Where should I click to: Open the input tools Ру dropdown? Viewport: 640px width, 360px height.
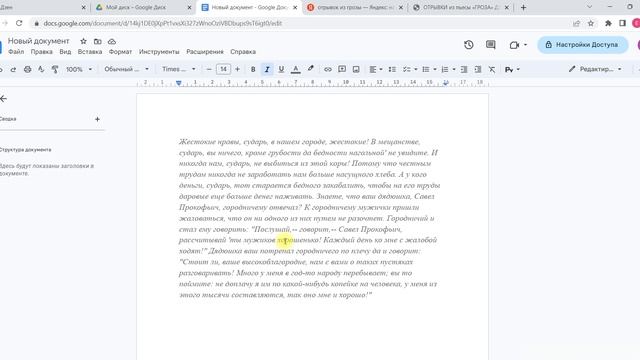512,69
